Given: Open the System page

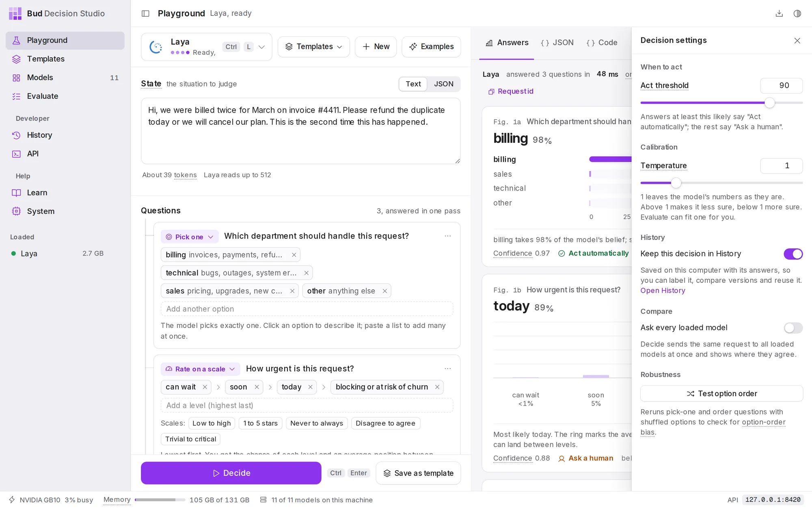Looking at the screenshot, I should click(x=65, y=211).
